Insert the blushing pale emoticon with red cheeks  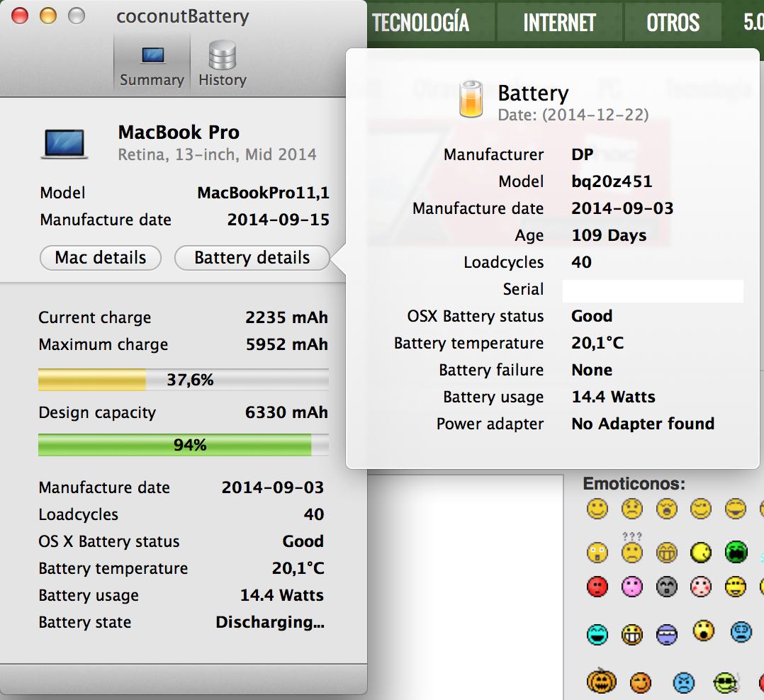(701, 587)
